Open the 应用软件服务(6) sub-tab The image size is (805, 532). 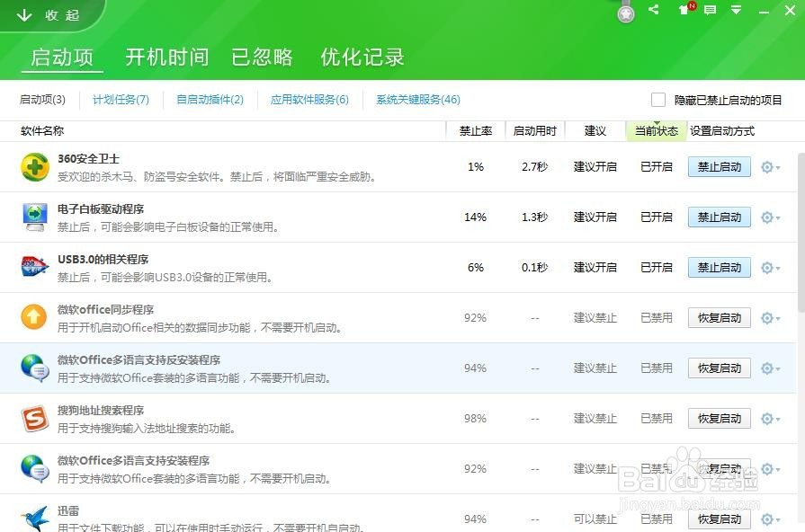pyautogui.click(x=309, y=100)
